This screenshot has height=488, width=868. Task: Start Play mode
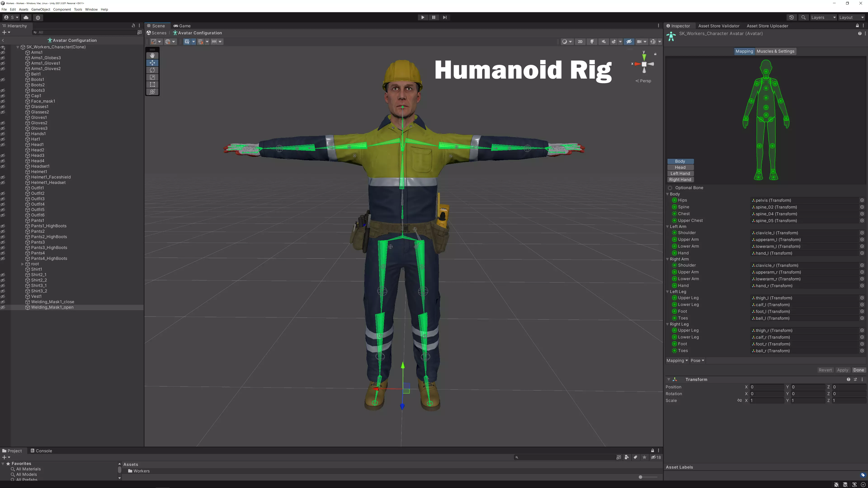click(x=422, y=18)
